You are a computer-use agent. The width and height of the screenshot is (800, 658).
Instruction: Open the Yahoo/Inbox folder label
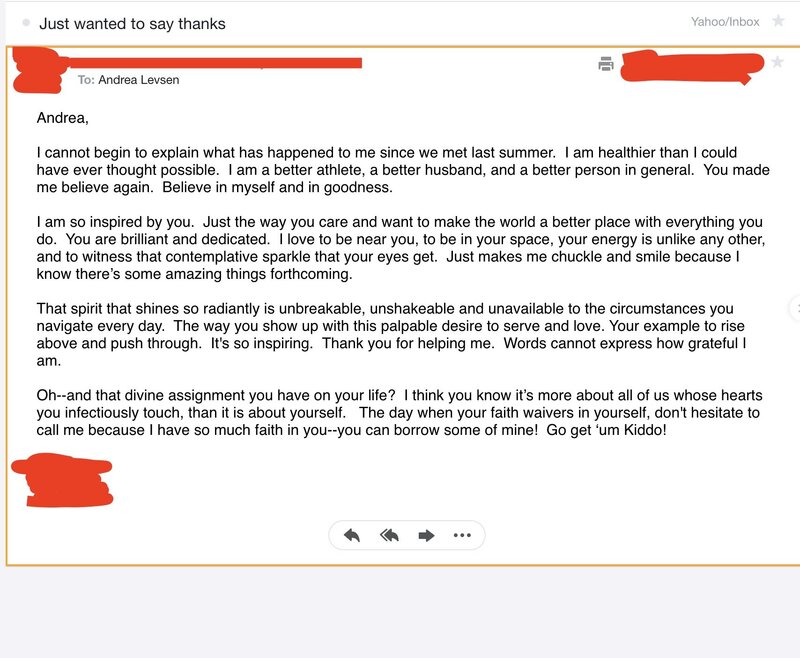(x=725, y=21)
